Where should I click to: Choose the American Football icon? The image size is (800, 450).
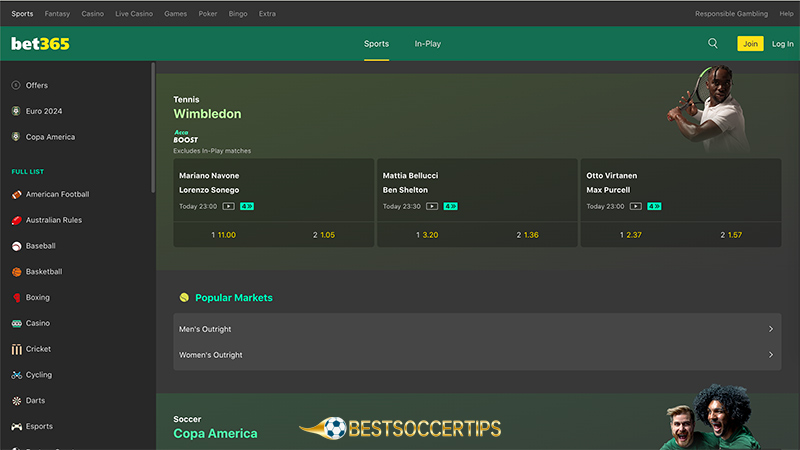click(x=16, y=194)
